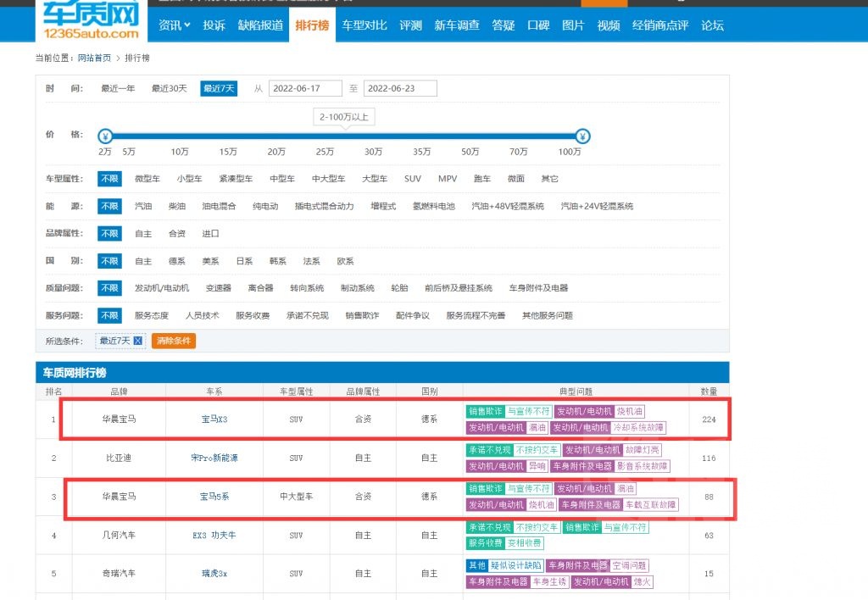The image size is (868, 600).
Task: Open the 口碑 navigation item
Action: click(x=538, y=25)
